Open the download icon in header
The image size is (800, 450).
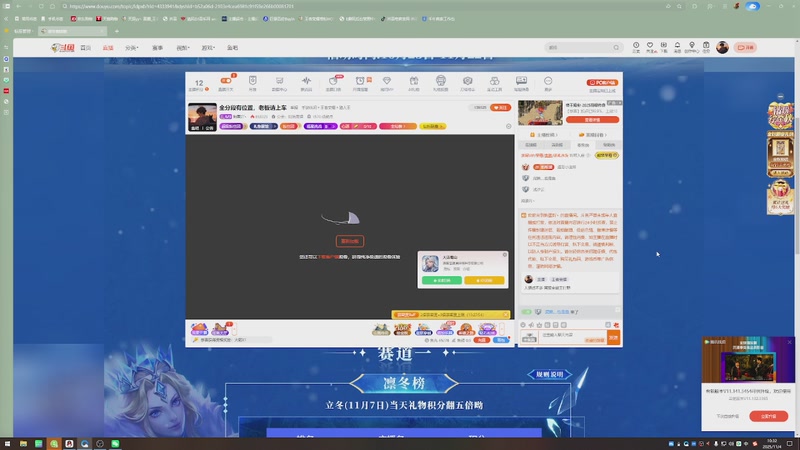(x=664, y=47)
